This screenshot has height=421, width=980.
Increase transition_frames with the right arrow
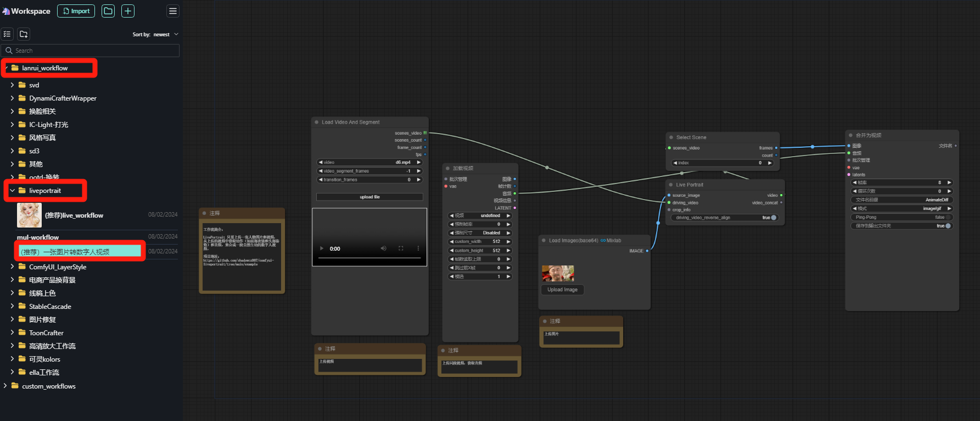point(418,180)
